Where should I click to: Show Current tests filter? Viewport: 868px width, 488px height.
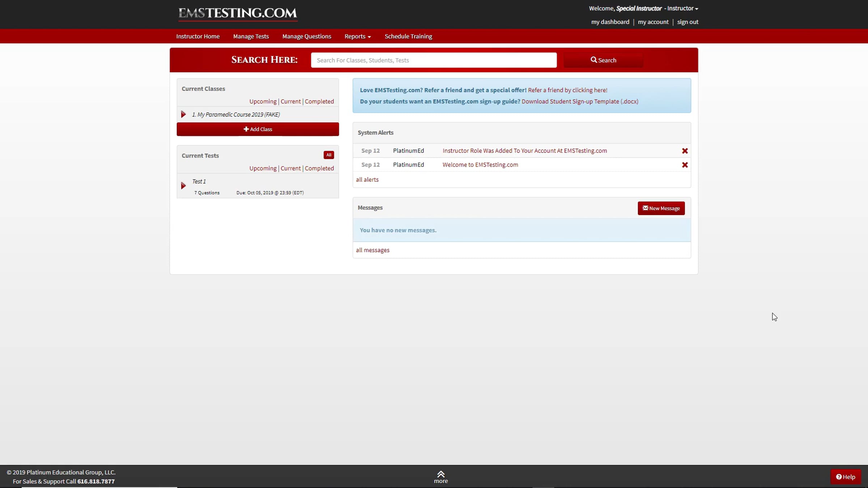pos(290,168)
